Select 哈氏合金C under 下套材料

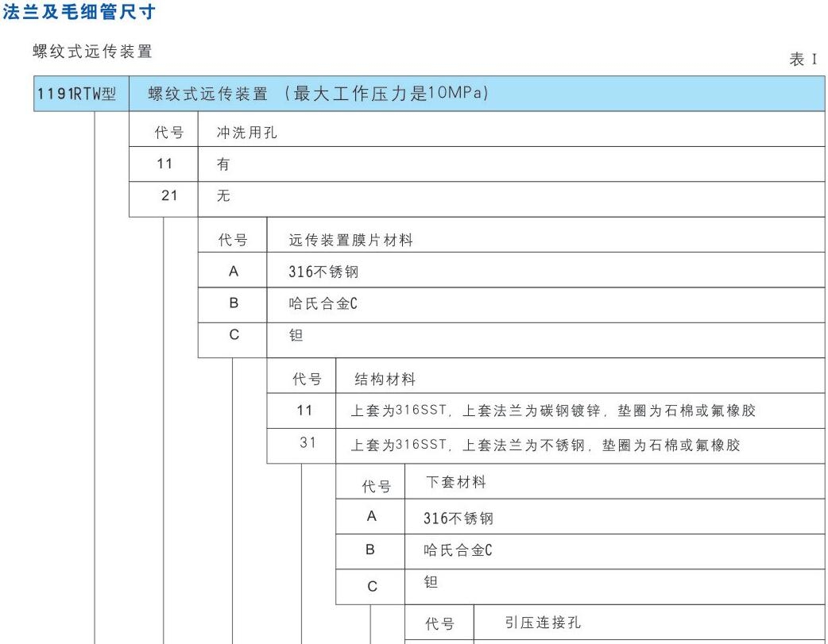pyautogui.click(x=459, y=550)
